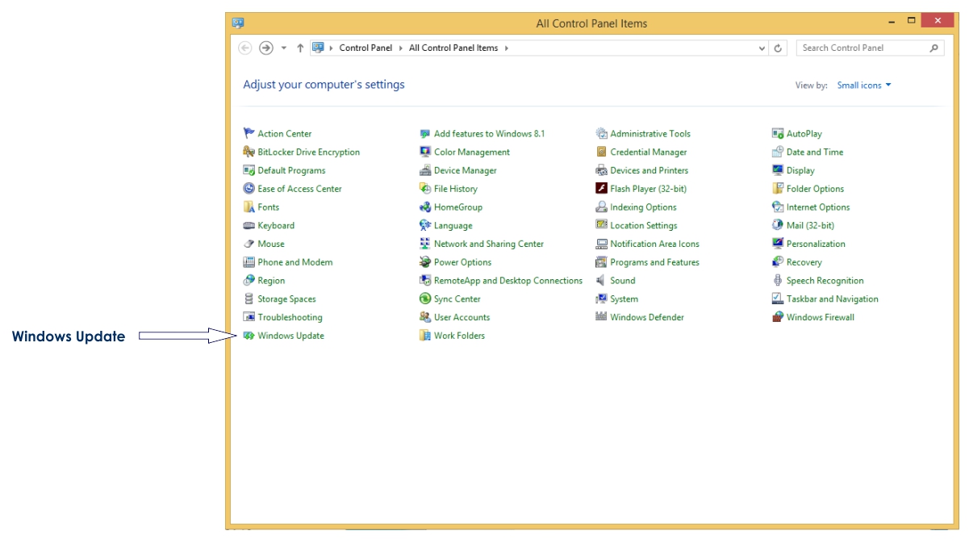Open the Display link
Image resolution: width=969 pixels, height=560 pixels.
click(x=800, y=171)
